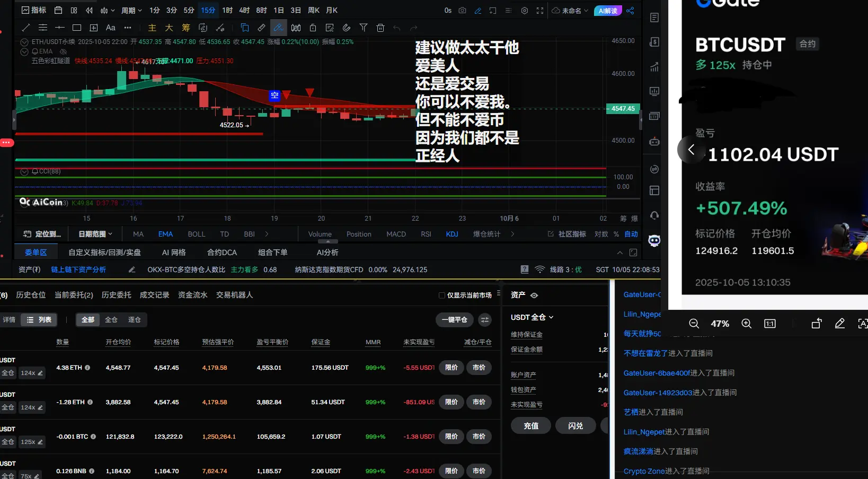The image size is (868, 479).
Task: Open the candlestick chart type dropdown
Action: point(108,11)
